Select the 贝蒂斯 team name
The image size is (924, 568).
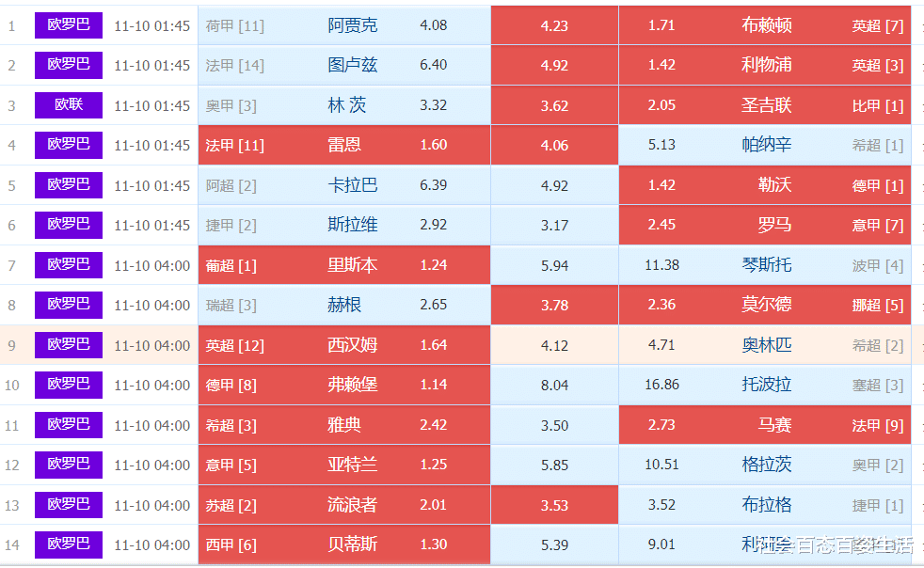pos(352,544)
